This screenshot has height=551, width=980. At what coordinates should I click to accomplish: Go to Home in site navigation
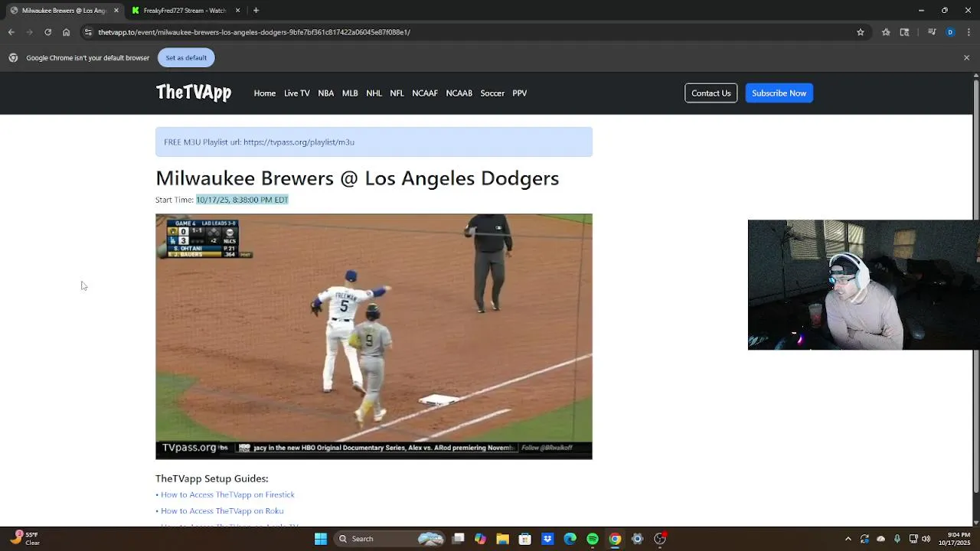pyautogui.click(x=265, y=93)
